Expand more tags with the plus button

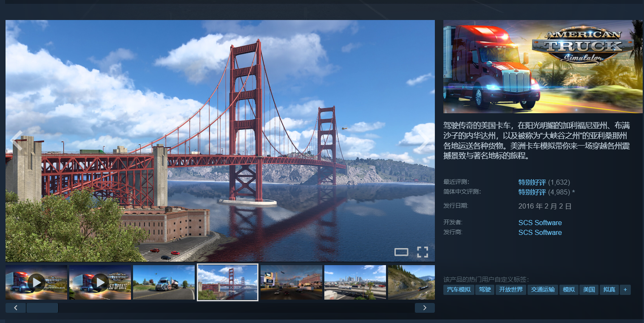[x=625, y=290]
